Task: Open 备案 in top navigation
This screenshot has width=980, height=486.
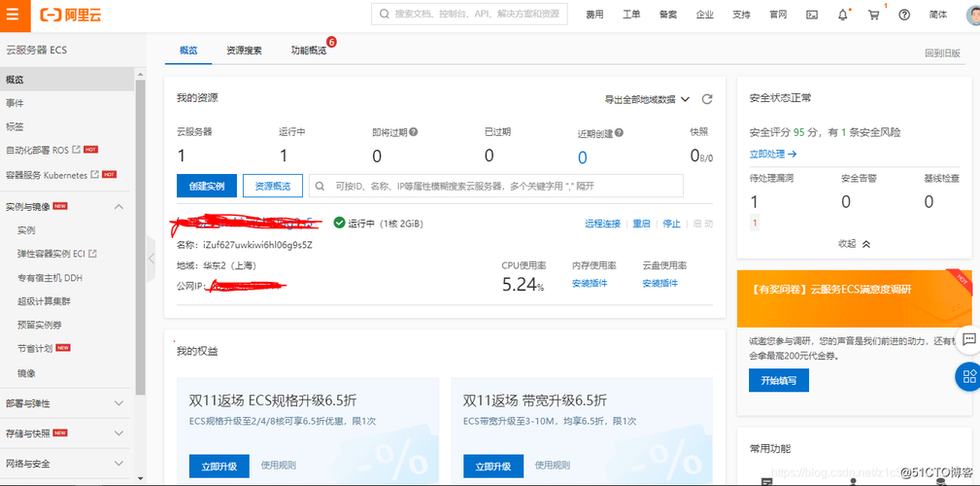Action: (668, 15)
